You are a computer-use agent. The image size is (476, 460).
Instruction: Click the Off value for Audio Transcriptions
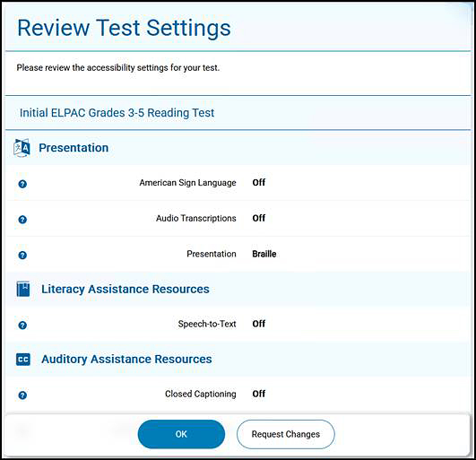pos(259,218)
